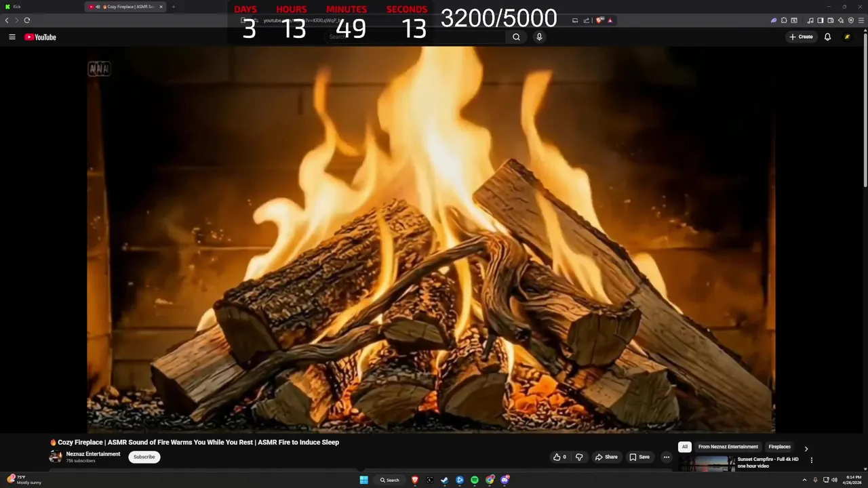Open a new browser tab
Image resolution: width=868 pixels, height=488 pixels.
click(173, 7)
